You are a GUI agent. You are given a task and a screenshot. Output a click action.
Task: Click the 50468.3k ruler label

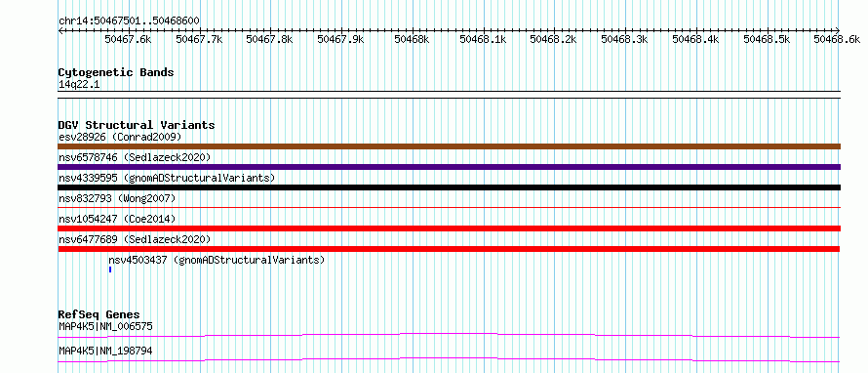(624, 39)
